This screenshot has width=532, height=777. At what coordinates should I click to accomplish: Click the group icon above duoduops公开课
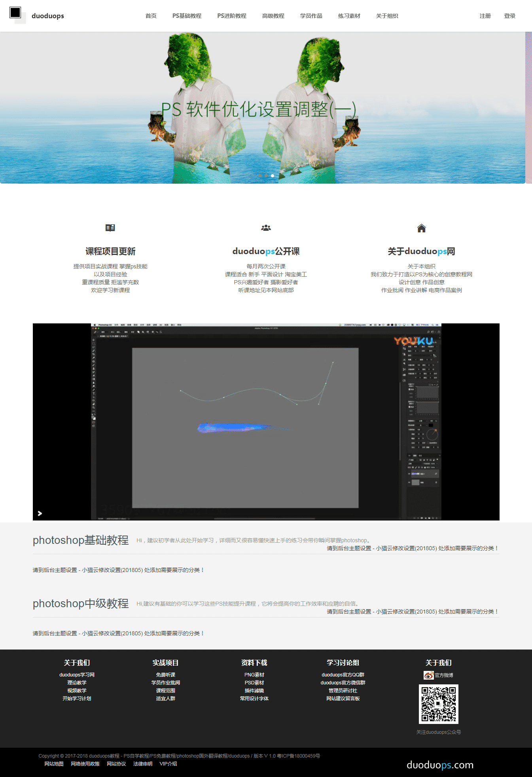(266, 228)
